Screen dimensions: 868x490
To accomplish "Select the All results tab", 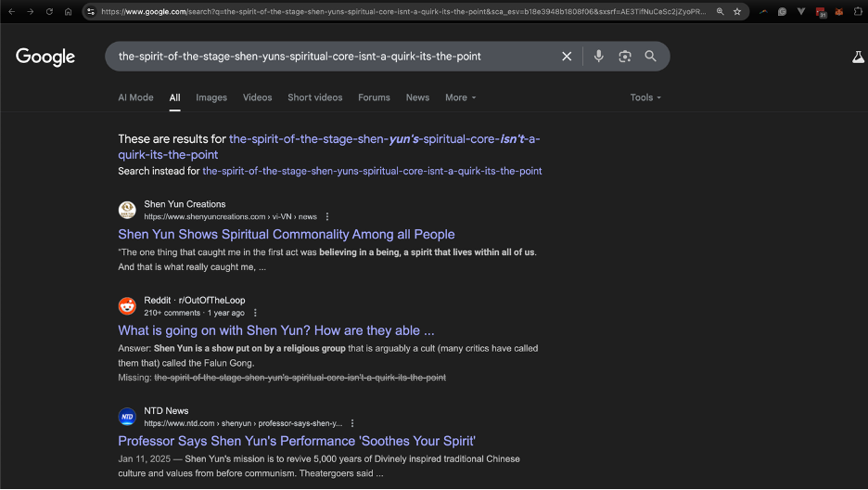I will click(x=175, y=97).
